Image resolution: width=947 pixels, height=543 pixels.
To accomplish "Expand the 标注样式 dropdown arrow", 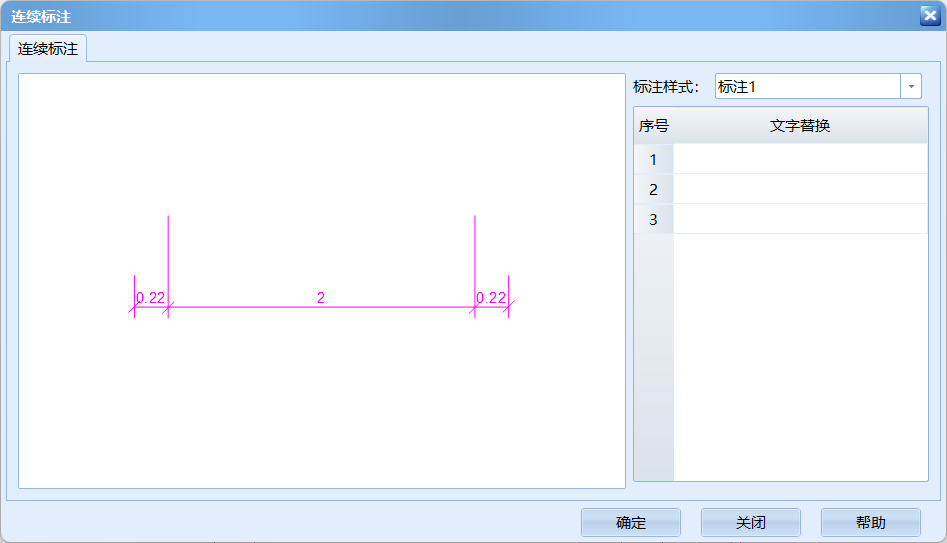I will coord(911,87).
